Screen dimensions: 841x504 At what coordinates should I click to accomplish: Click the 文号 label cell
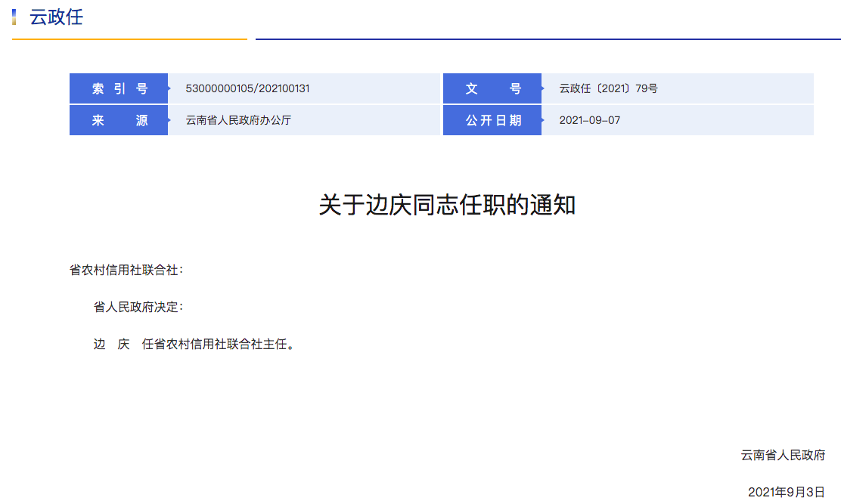(492, 88)
